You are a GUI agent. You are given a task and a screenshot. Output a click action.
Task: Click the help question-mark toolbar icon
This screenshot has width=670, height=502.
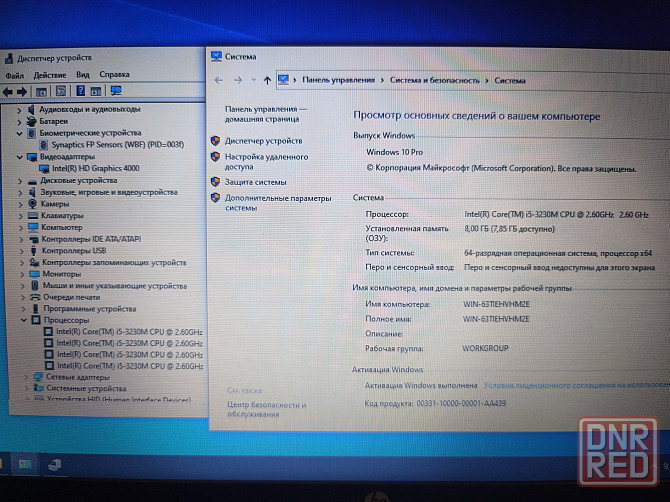click(x=80, y=91)
